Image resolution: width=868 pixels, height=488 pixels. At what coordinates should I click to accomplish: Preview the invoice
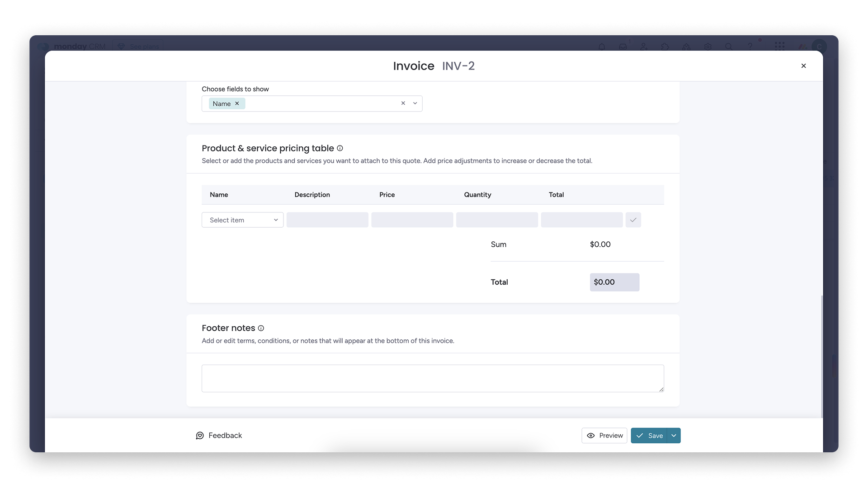(604, 436)
